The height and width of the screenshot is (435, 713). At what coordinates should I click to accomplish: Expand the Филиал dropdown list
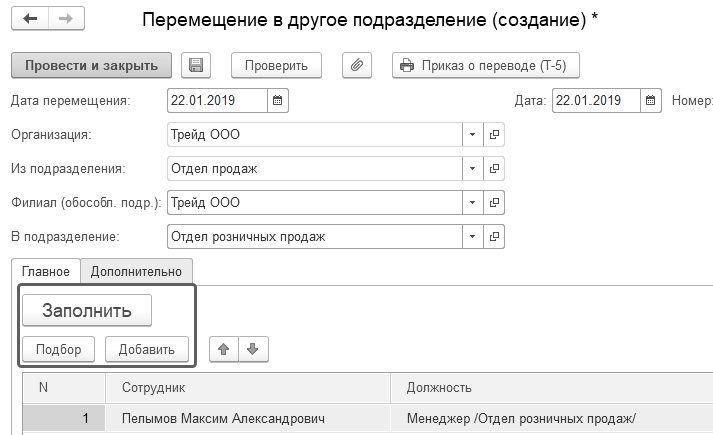tap(472, 203)
